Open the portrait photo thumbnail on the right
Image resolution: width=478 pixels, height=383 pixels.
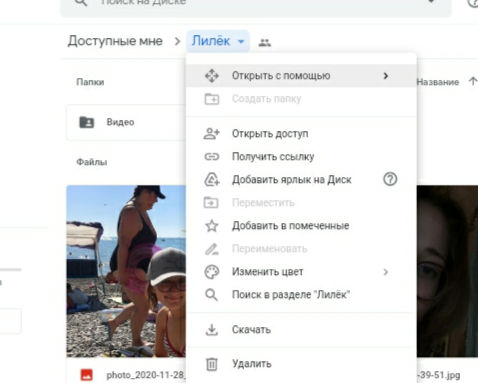coord(447,271)
